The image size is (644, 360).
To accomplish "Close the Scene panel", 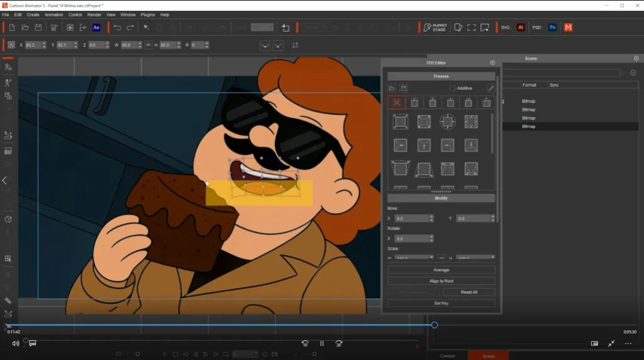I will [636, 58].
